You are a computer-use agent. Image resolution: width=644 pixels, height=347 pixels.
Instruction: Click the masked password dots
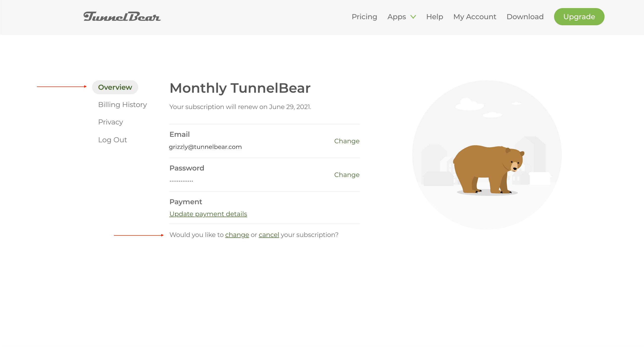pos(181,181)
